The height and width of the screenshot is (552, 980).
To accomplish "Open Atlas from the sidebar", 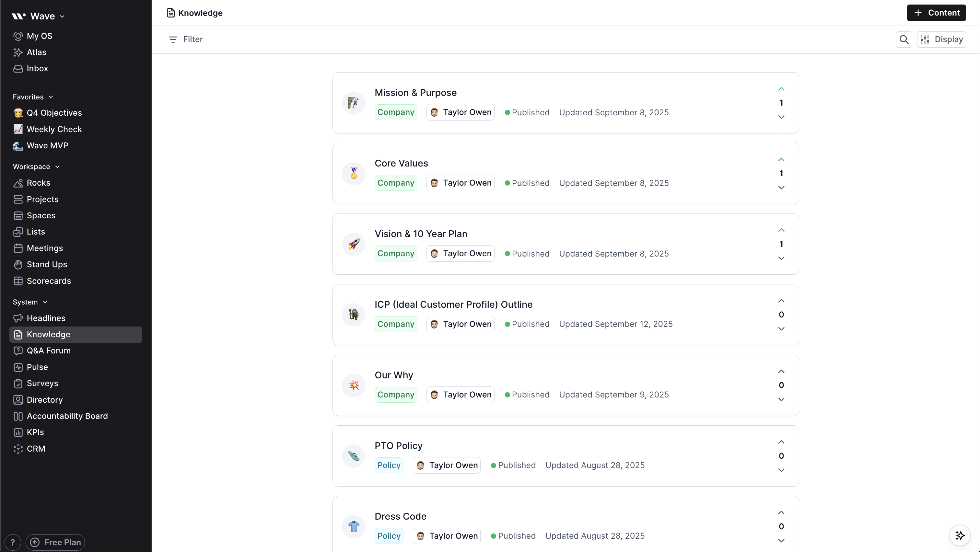I will click(36, 52).
